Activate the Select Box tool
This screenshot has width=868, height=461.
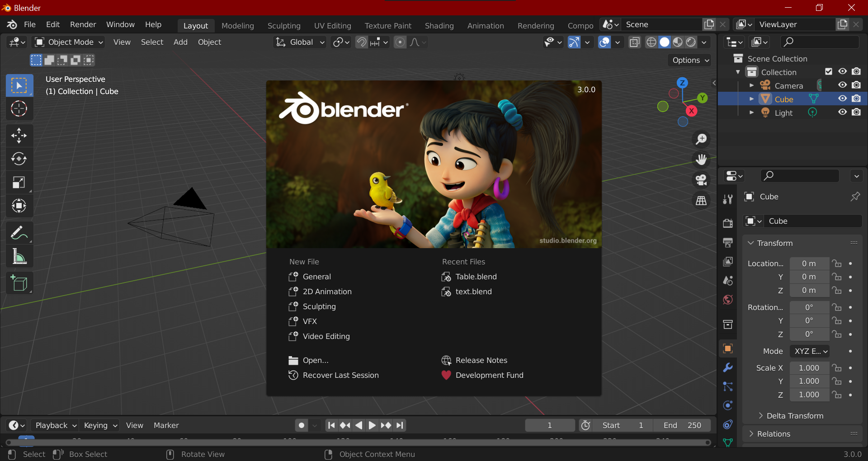click(19, 85)
